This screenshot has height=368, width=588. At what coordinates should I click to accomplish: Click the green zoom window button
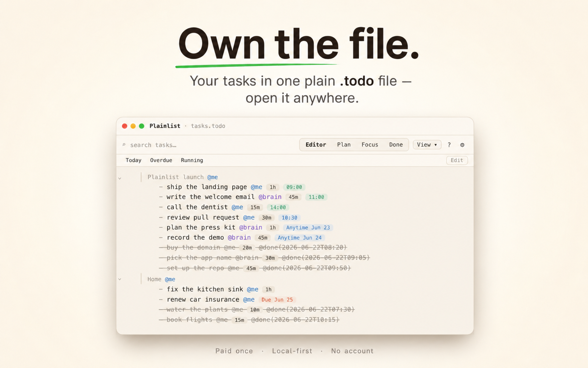coord(142,126)
